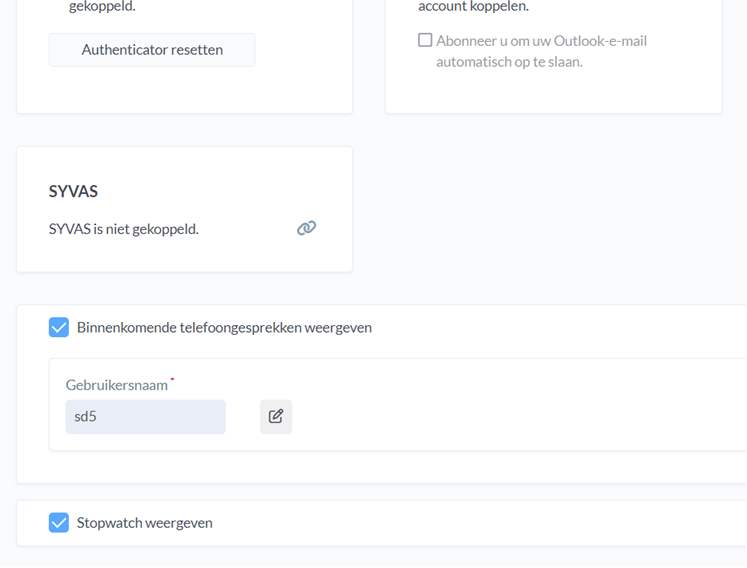Click the Abonneer u om uw Outlook-e-mail label

click(541, 41)
